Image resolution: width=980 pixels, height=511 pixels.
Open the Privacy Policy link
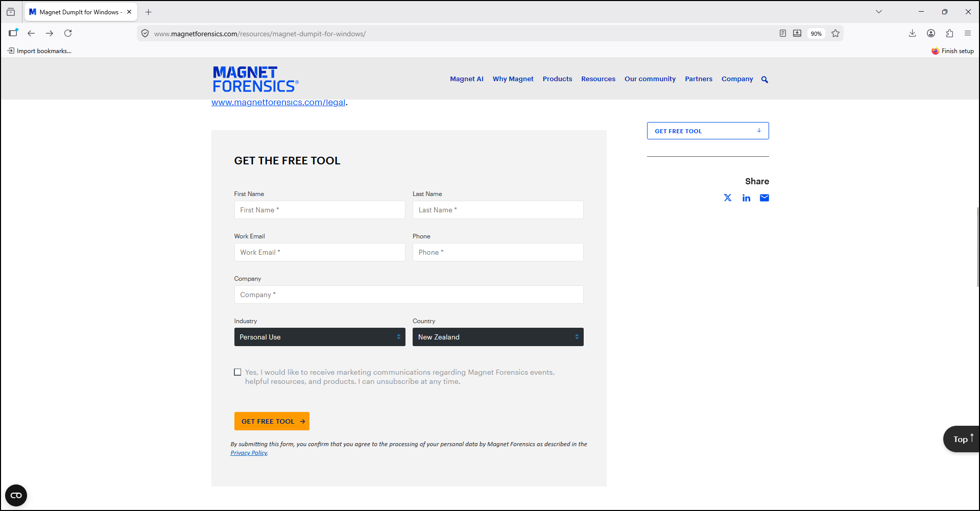click(249, 453)
